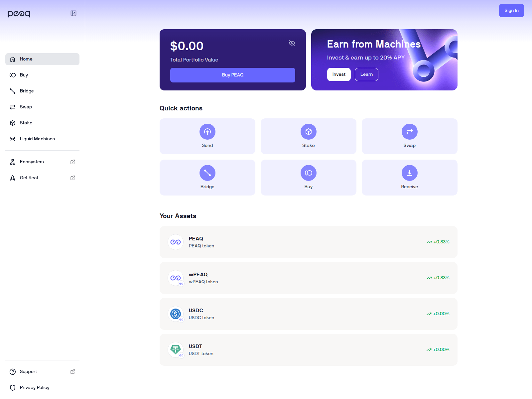Click the Buy PEAQ button
This screenshot has height=399, width=532.
pos(233,75)
